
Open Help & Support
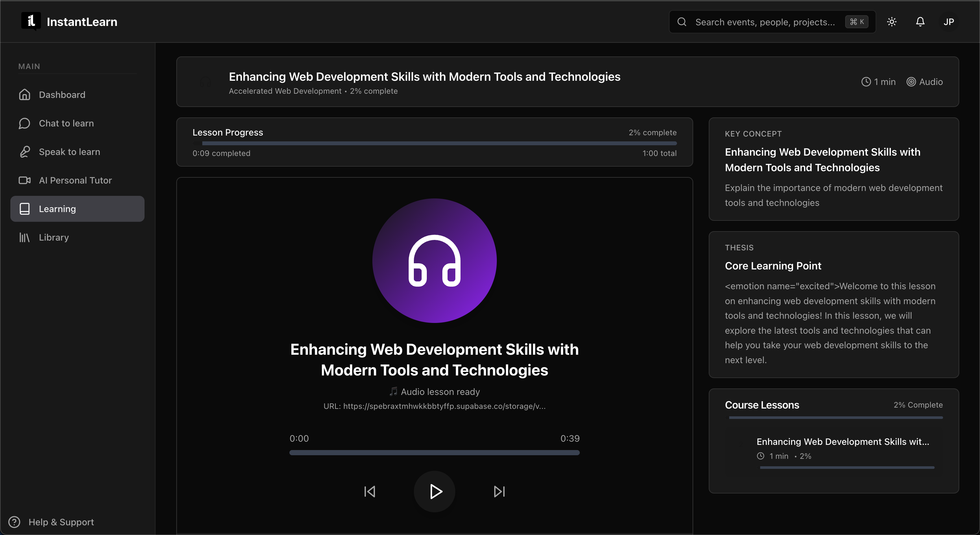[x=61, y=522]
